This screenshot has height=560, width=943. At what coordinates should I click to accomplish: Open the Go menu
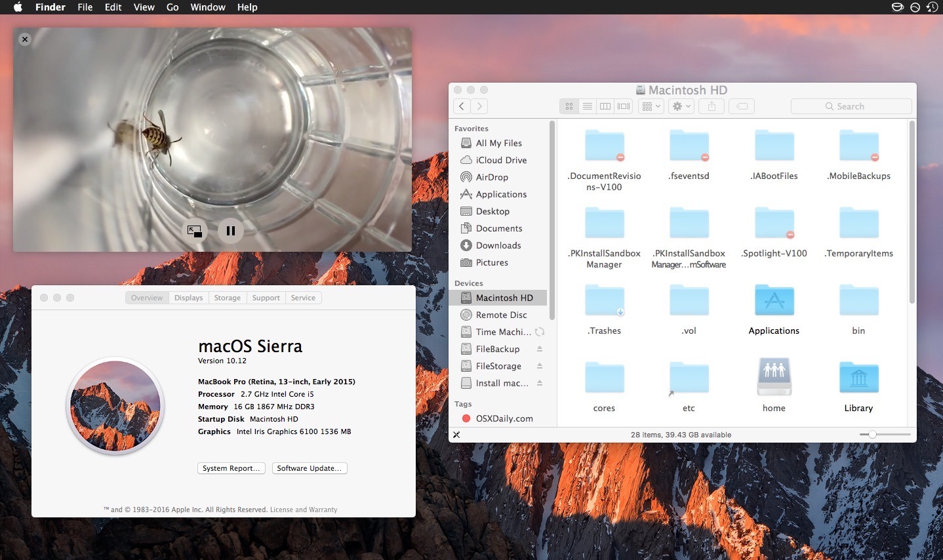(172, 7)
